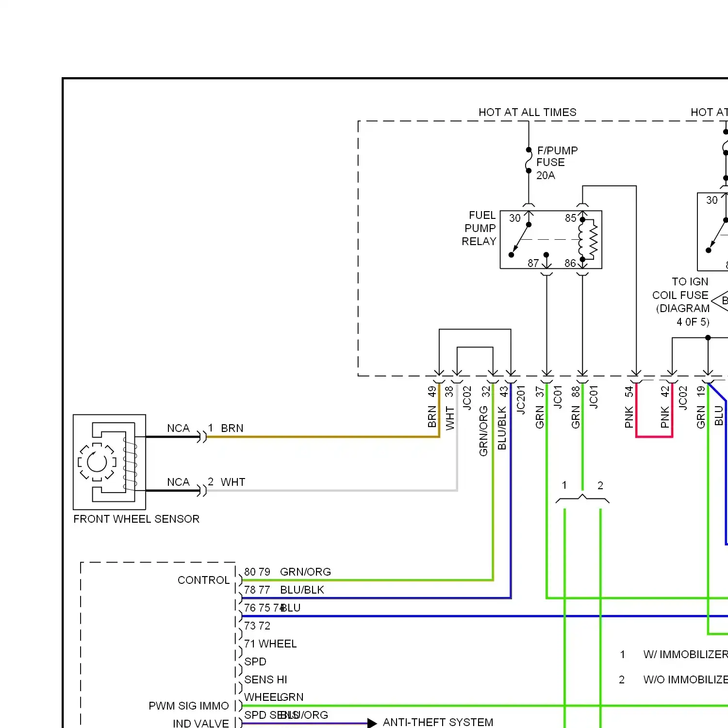
Task: Click the vertical GRN 19 pin label
Action: pos(701,407)
